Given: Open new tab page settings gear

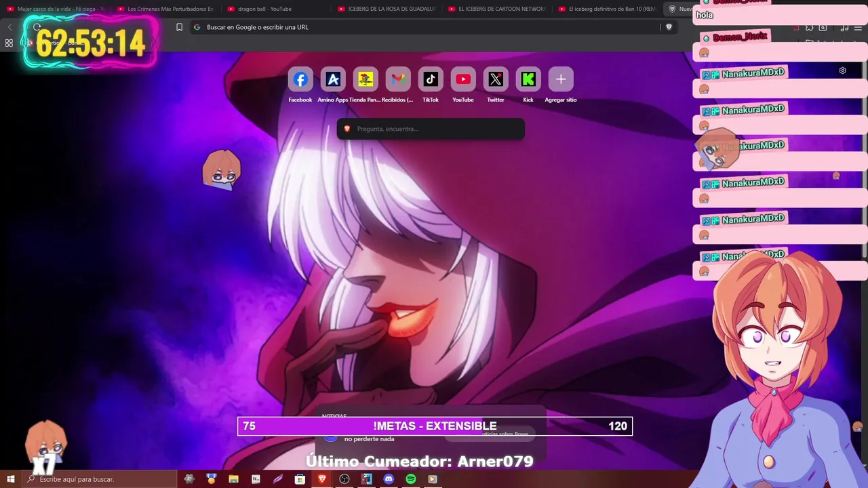Looking at the screenshot, I should [842, 70].
